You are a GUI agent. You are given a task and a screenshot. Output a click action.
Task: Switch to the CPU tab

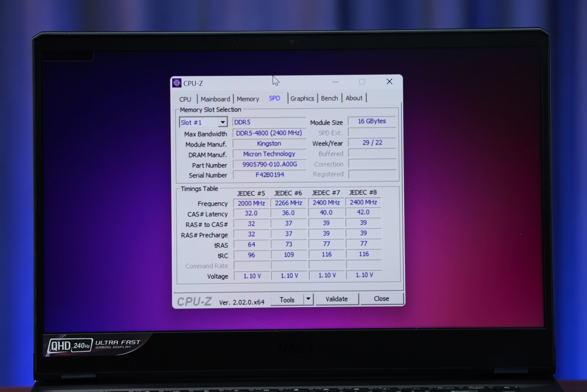coord(185,99)
